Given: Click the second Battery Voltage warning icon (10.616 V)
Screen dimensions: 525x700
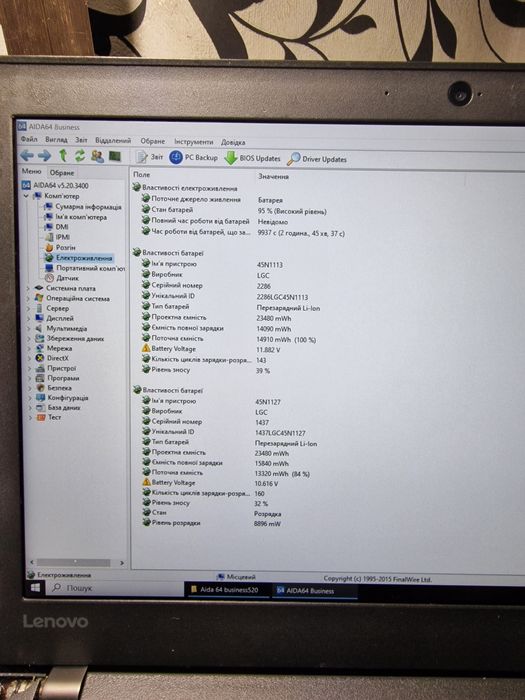Looking at the screenshot, I should click(x=146, y=482).
